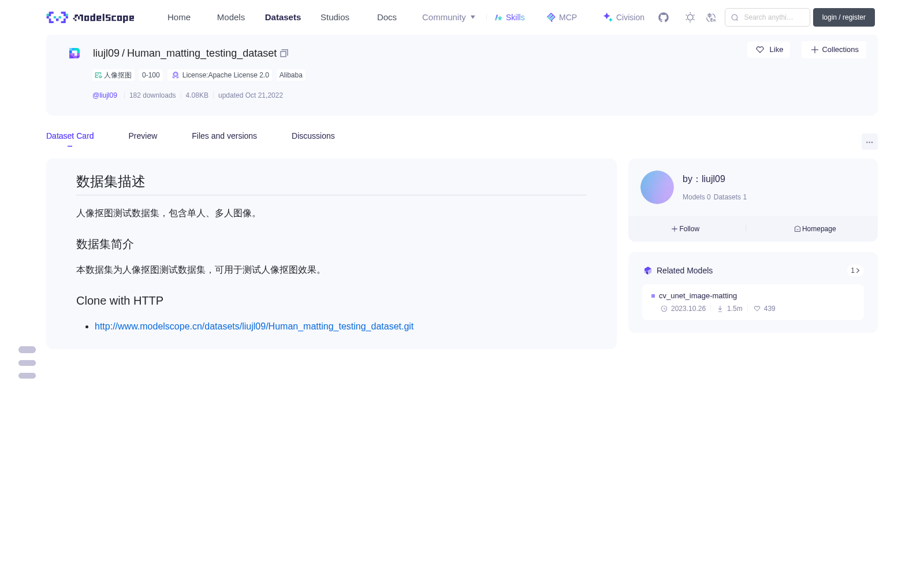Image resolution: width=924 pixels, height=578 pixels.
Task: Switch to the Discussions tab
Action: (x=313, y=136)
